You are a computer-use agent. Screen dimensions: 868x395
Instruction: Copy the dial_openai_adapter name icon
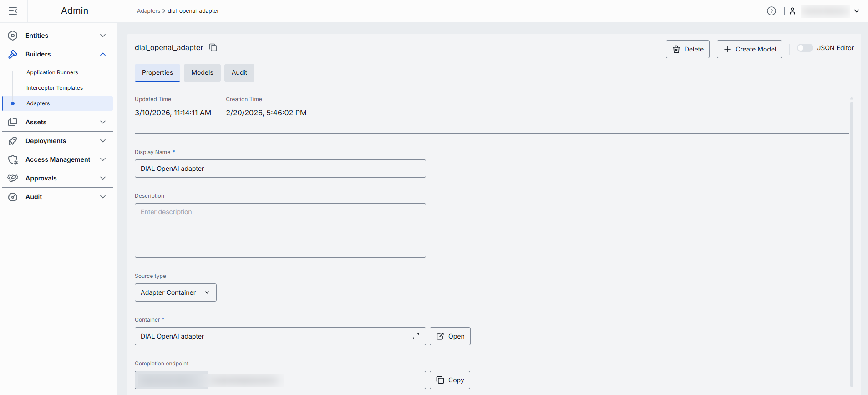[x=213, y=47]
